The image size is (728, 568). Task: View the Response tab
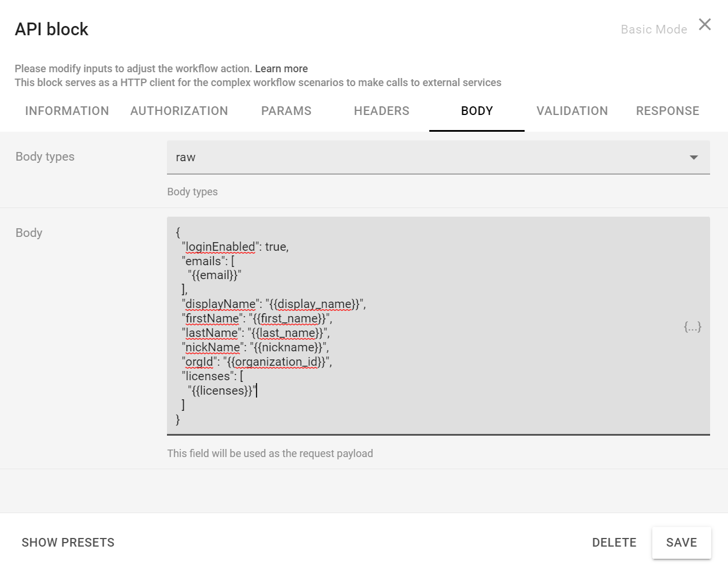pyautogui.click(x=667, y=111)
